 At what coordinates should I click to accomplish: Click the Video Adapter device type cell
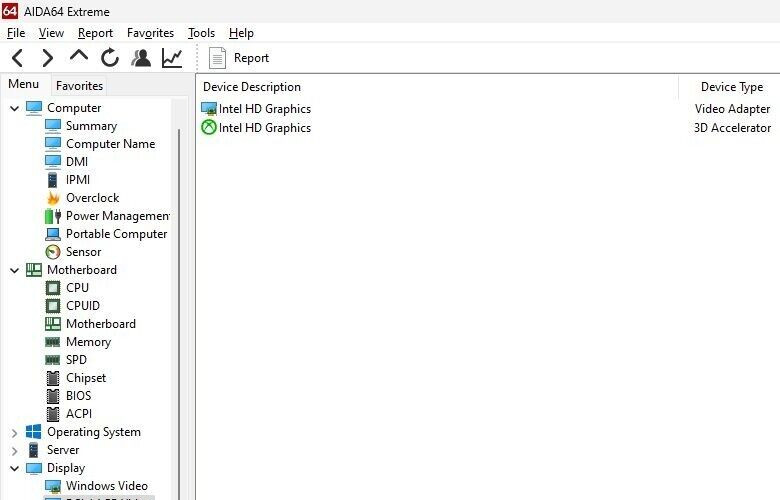point(732,109)
